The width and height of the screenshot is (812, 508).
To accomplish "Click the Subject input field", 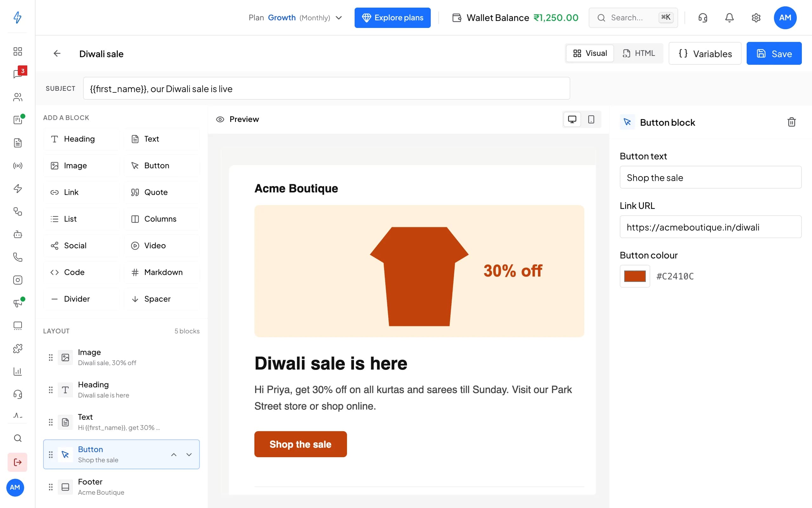I will 326,88.
